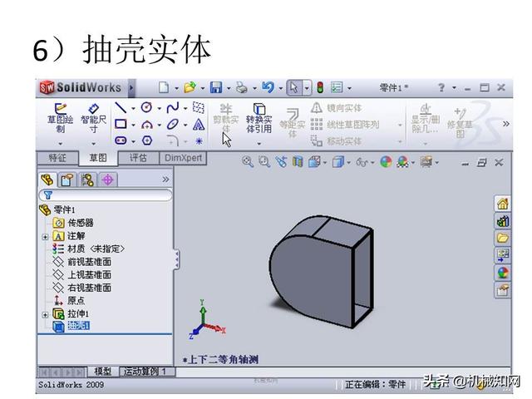Viewport: 532px width, 399px height.
Task: Expand the 拉伸1 extrude feature node
Action: (x=46, y=314)
